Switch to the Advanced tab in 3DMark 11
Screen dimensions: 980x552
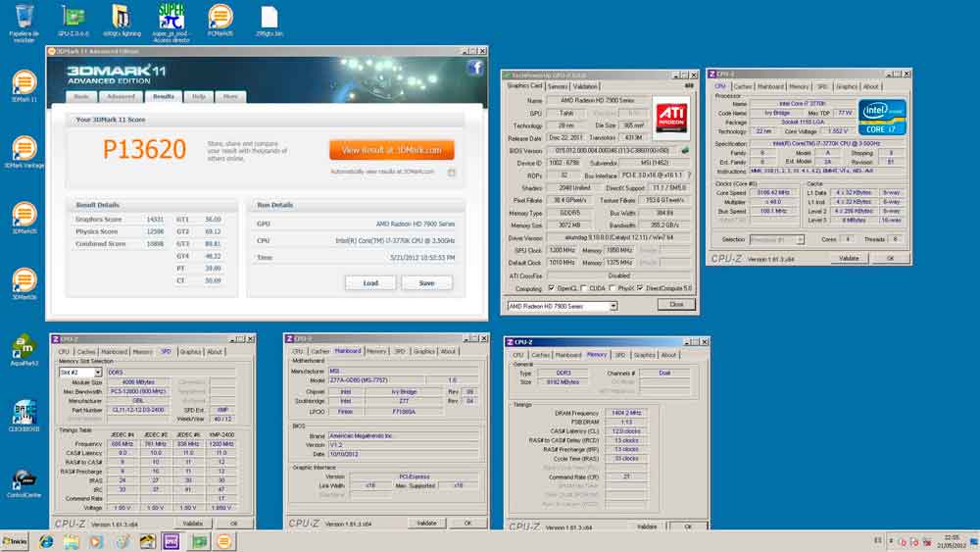click(121, 96)
